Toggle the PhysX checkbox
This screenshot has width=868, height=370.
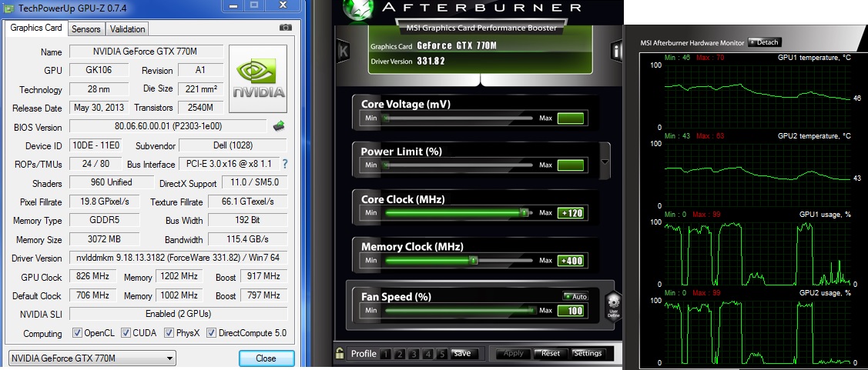170,333
